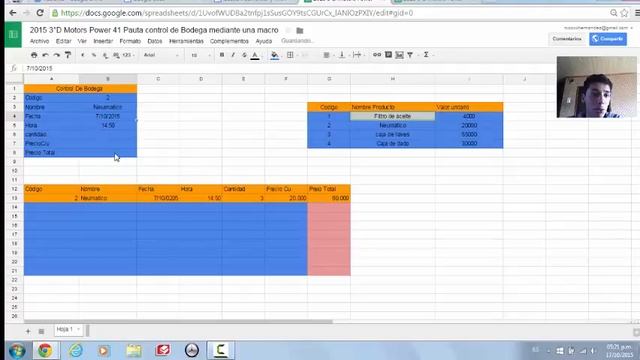The image size is (640, 360).
Task: Open horizontal align options
Action: [x=327, y=55]
